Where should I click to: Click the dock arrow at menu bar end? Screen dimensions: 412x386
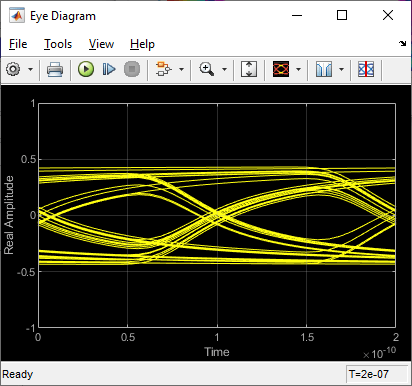[x=403, y=43]
